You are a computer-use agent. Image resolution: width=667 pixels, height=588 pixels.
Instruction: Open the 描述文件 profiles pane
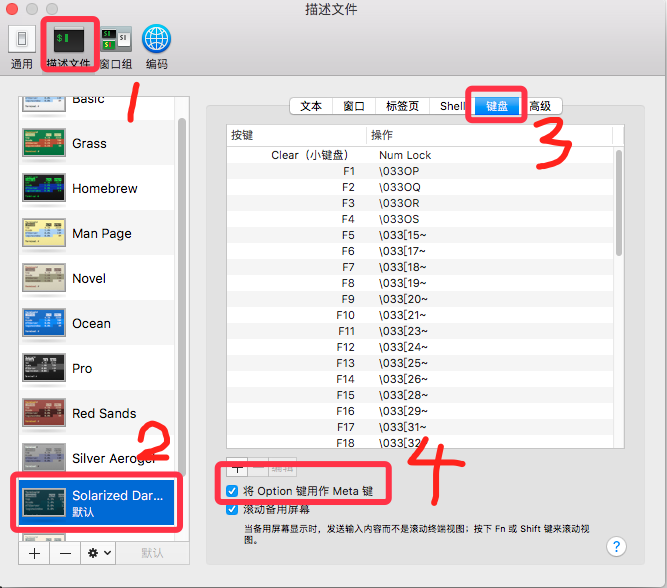[x=69, y=47]
